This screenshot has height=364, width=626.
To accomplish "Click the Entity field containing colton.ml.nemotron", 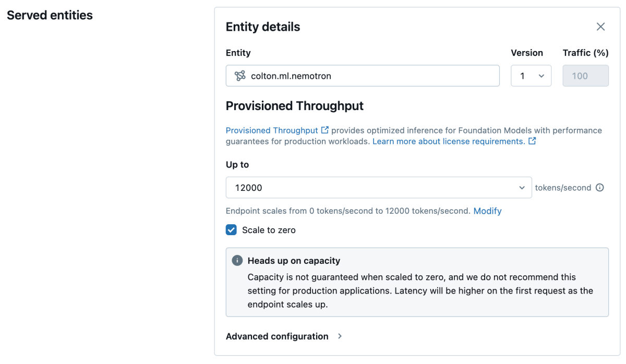I will click(363, 76).
